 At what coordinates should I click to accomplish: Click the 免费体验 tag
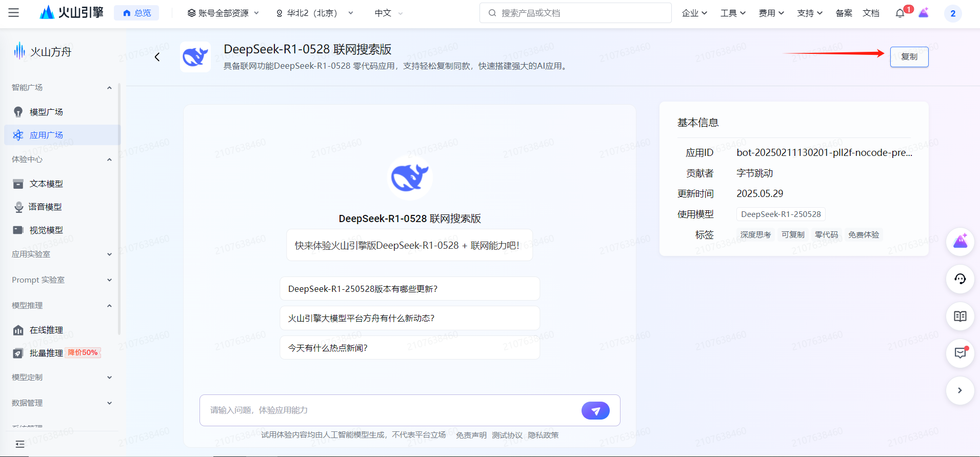coord(864,235)
